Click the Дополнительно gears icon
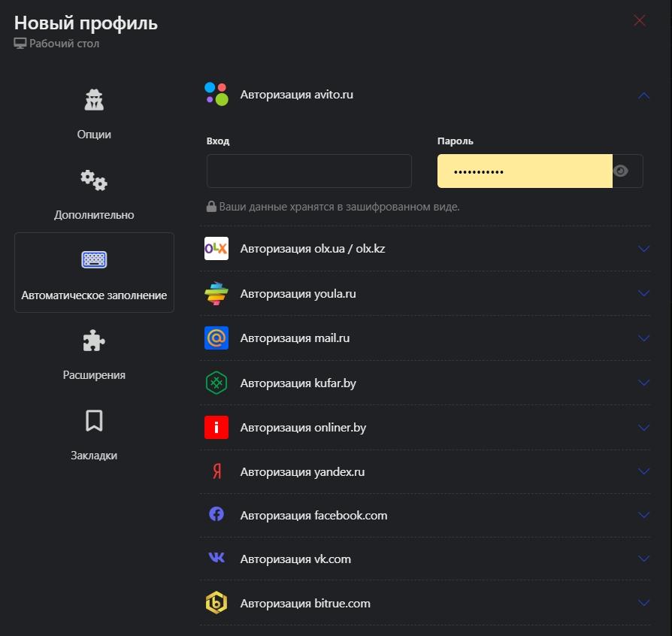Screen dimensions: 672x636 94,180
